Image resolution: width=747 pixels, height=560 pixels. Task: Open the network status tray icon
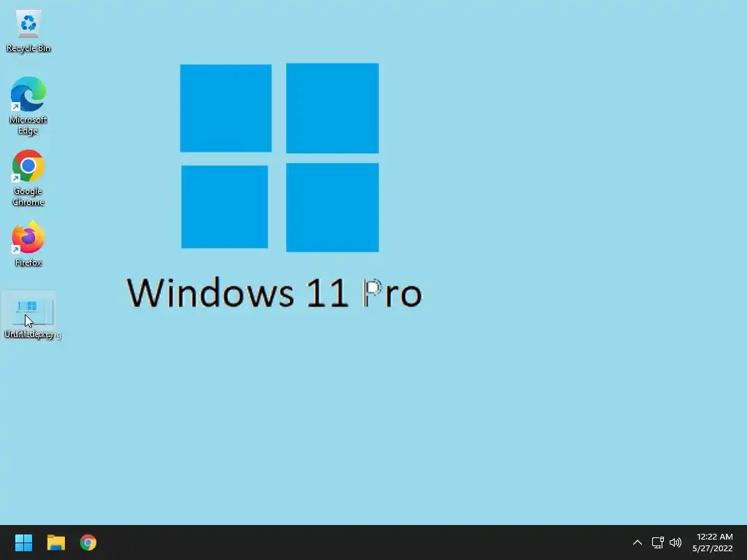pos(657,542)
